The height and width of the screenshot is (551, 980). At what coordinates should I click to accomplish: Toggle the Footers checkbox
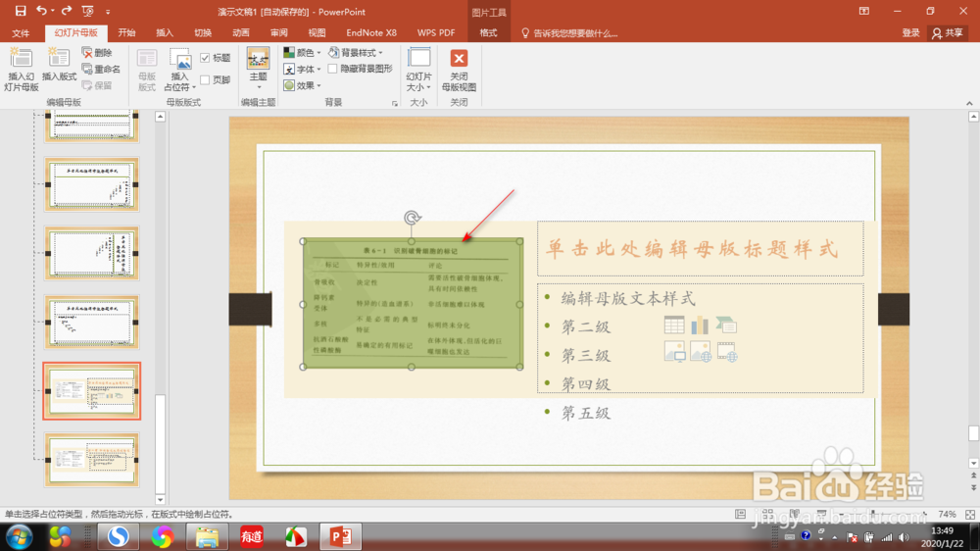(205, 79)
